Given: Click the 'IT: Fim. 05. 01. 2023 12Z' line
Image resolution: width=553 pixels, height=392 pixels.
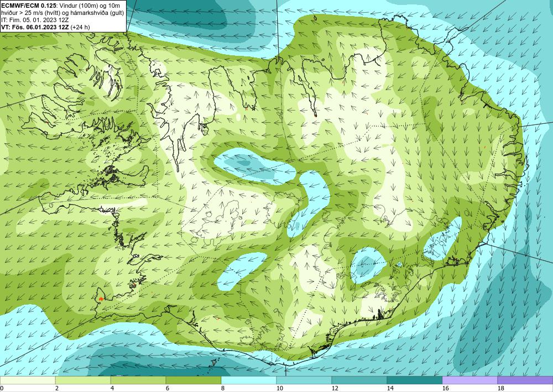Looking at the screenshot, I should (x=35, y=20).
